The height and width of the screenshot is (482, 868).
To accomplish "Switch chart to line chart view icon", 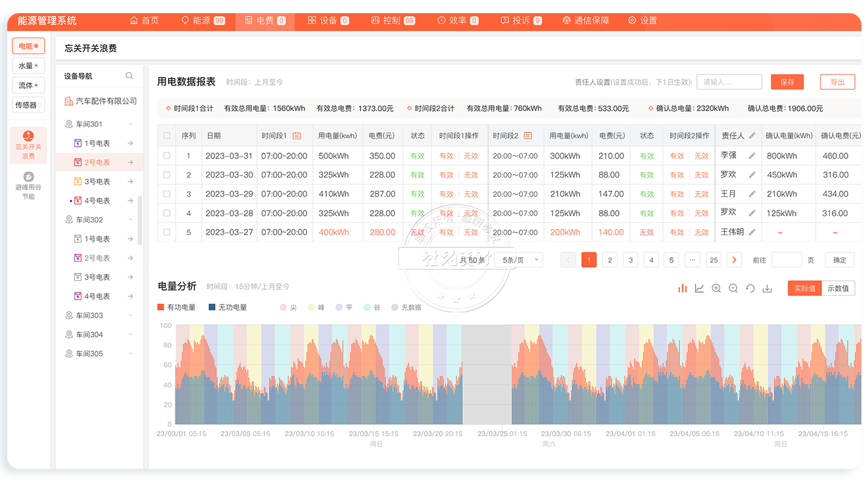I will [x=700, y=288].
